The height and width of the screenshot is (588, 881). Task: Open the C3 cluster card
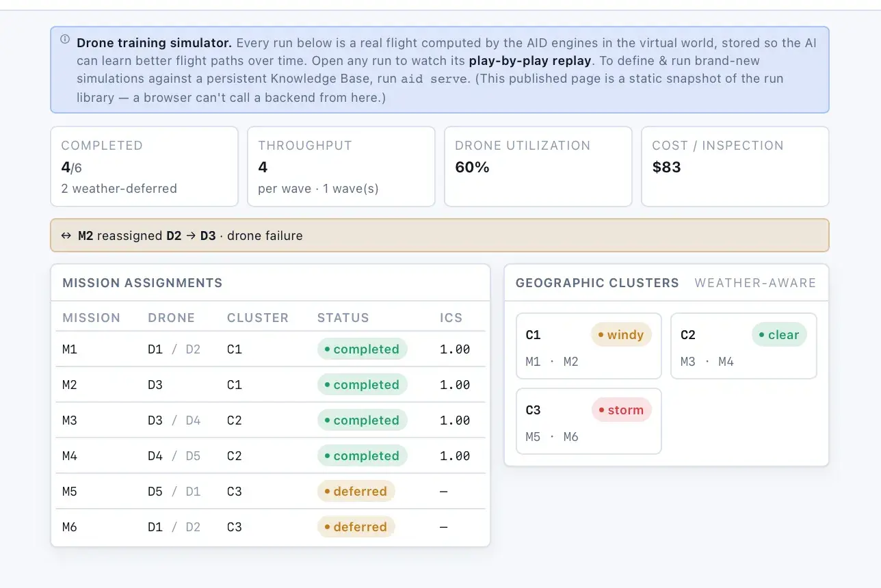pyautogui.click(x=589, y=421)
